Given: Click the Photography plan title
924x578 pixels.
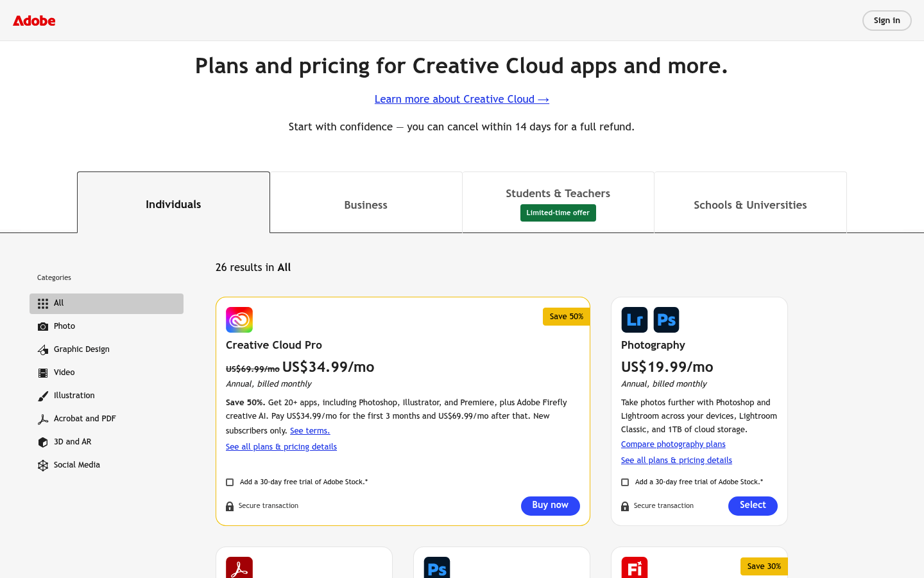Looking at the screenshot, I should click(x=653, y=346).
